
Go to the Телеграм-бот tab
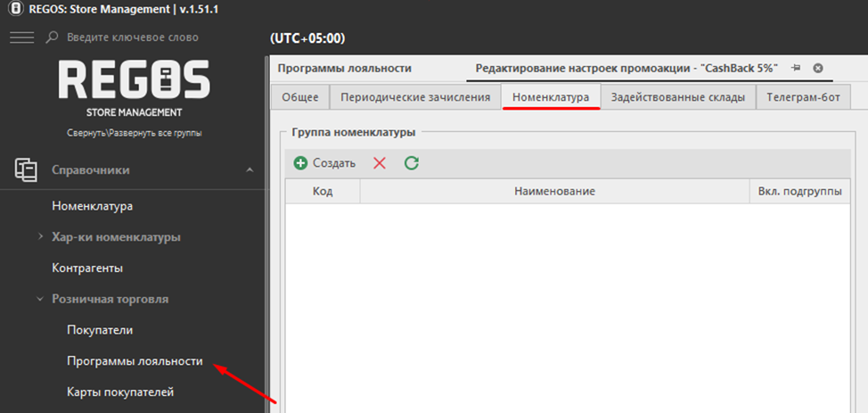coord(803,97)
